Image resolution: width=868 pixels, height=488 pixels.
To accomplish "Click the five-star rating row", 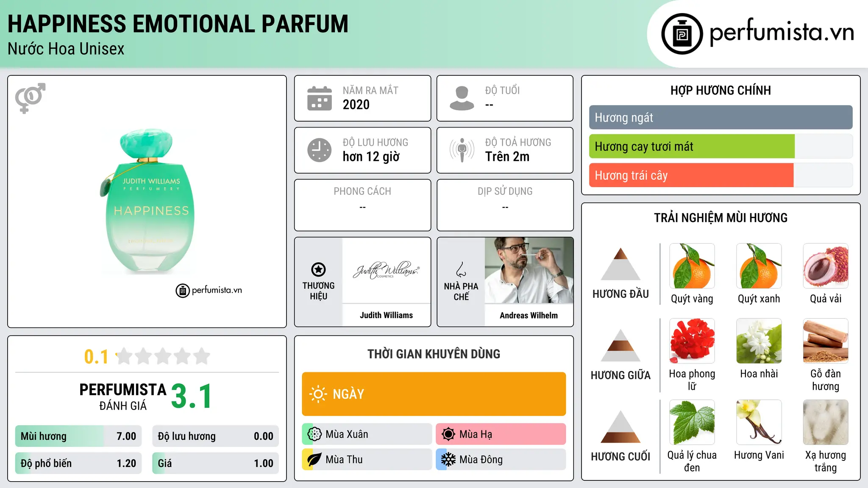I will click(x=163, y=356).
